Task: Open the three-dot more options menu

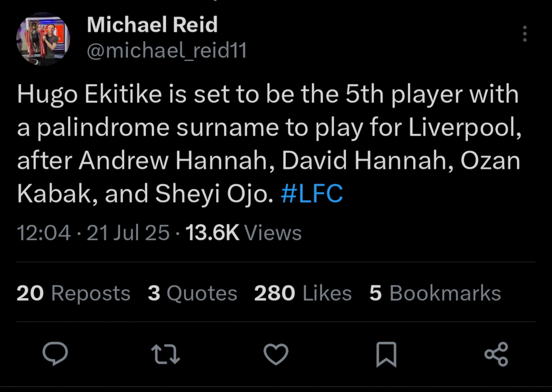Action: pyautogui.click(x=525, y=34)
